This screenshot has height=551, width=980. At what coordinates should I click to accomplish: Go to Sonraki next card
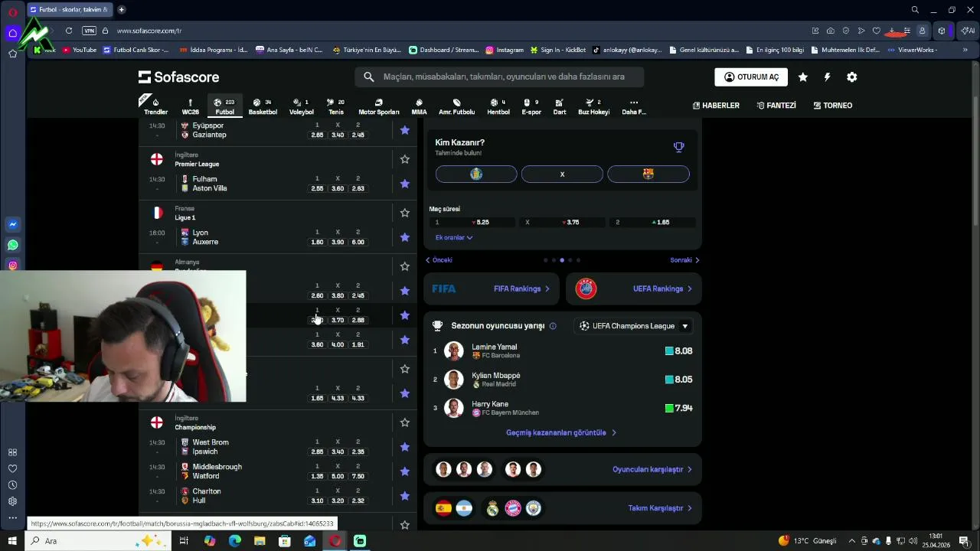coord(684,260)
